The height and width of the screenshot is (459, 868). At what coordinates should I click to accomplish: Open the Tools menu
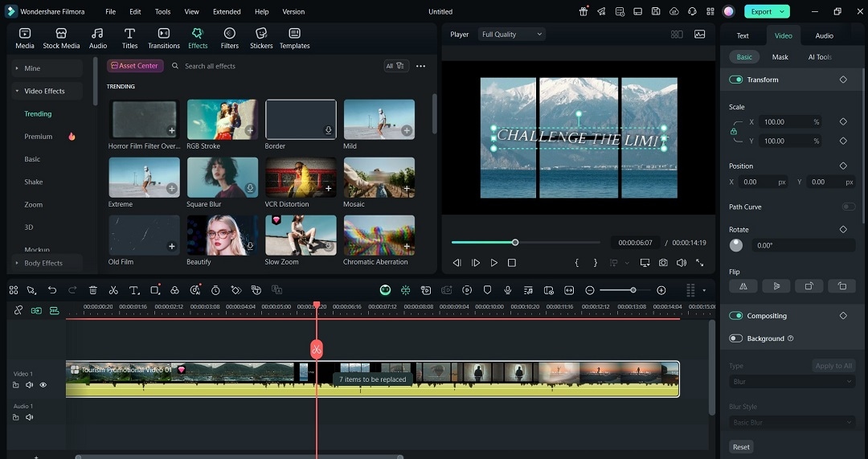tap(162, 11)
